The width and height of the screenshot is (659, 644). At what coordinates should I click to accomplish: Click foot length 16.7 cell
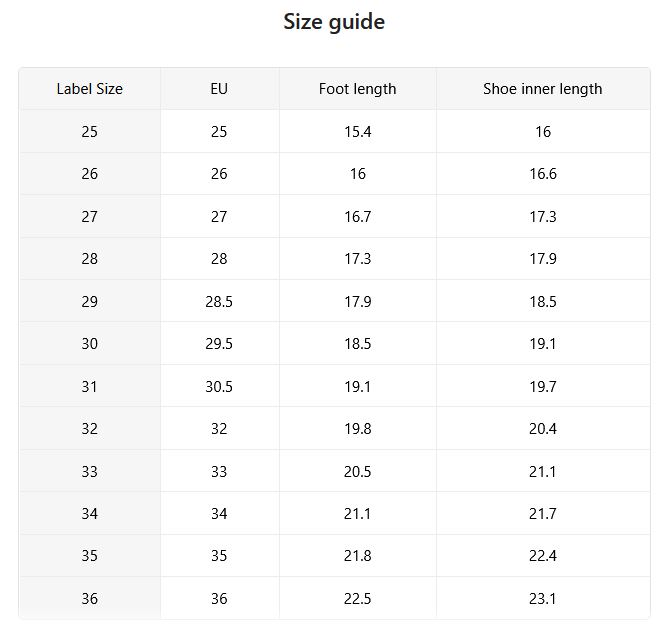358,216
